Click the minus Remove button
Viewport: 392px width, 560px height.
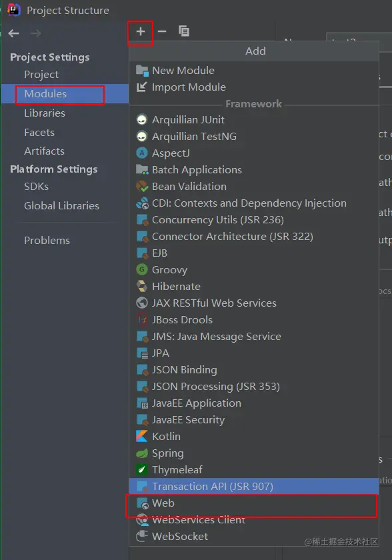tap(162, 31)
